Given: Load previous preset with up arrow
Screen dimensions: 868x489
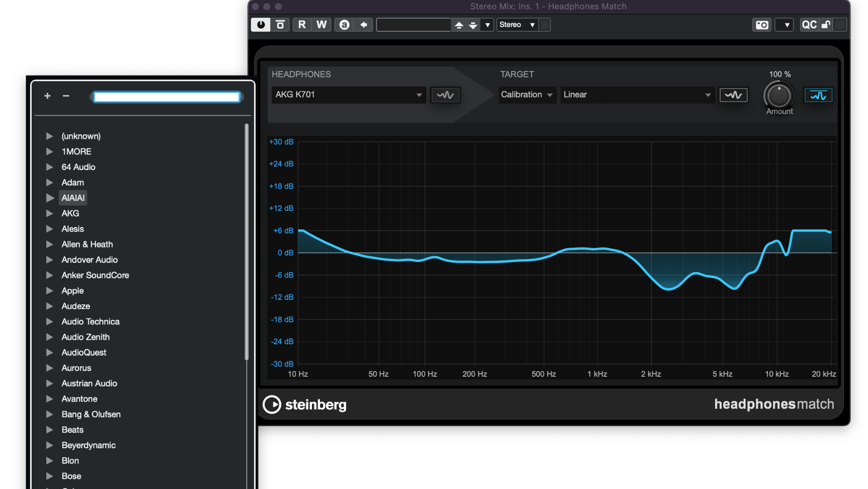Looking at the screenshot, I should tap(459, 25).
